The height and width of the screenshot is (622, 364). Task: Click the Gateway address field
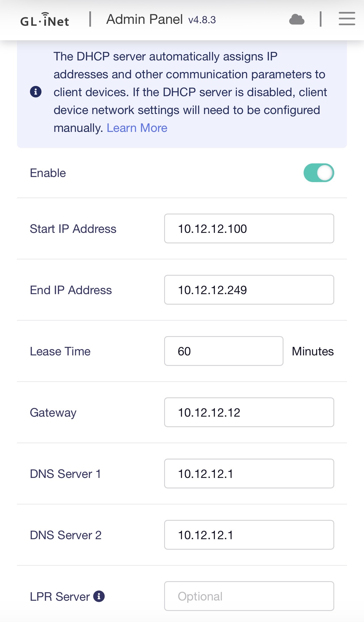click(249, 412)
